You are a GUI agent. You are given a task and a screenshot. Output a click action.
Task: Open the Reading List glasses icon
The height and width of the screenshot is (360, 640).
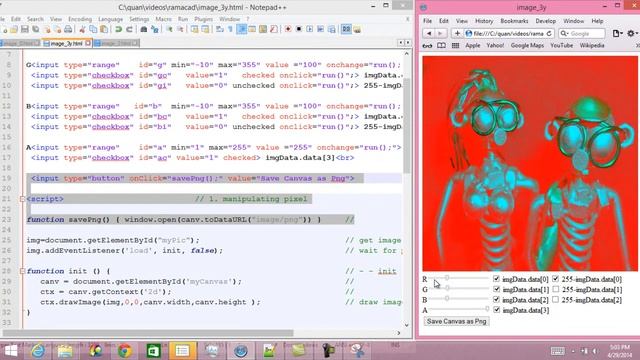427,46
